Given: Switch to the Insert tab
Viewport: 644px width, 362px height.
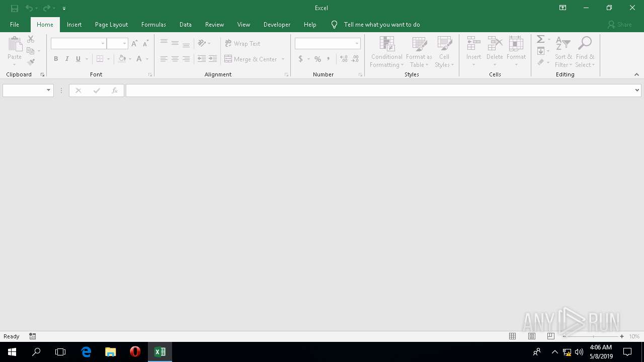Looking at the screenshot, I should pos(74,25).
